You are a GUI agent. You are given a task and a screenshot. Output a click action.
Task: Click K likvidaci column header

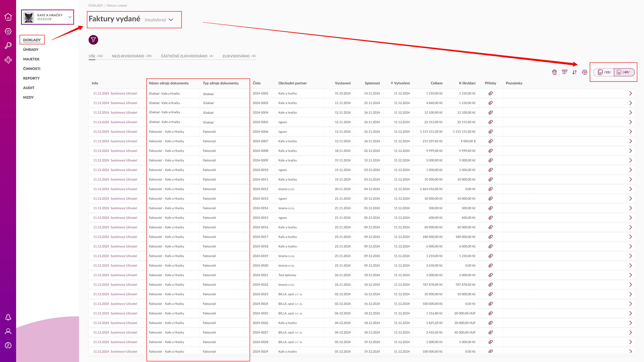[x=467, y=83]
